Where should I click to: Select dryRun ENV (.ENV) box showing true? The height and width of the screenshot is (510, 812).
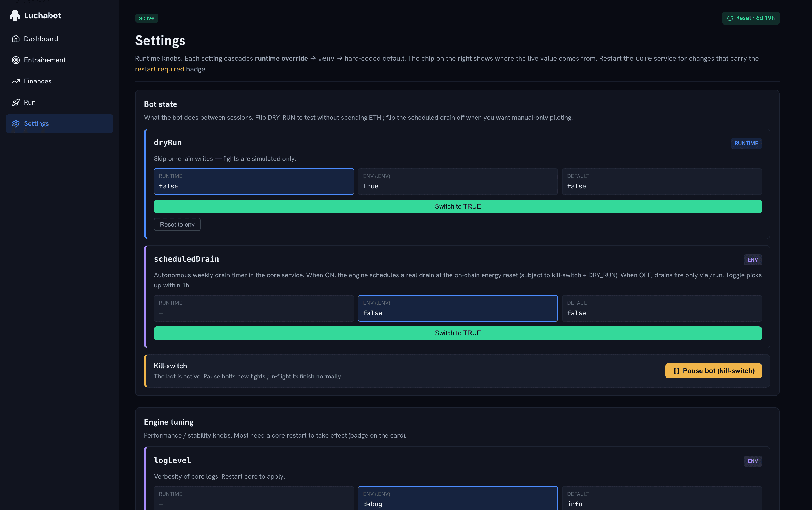tap(458, 182)
